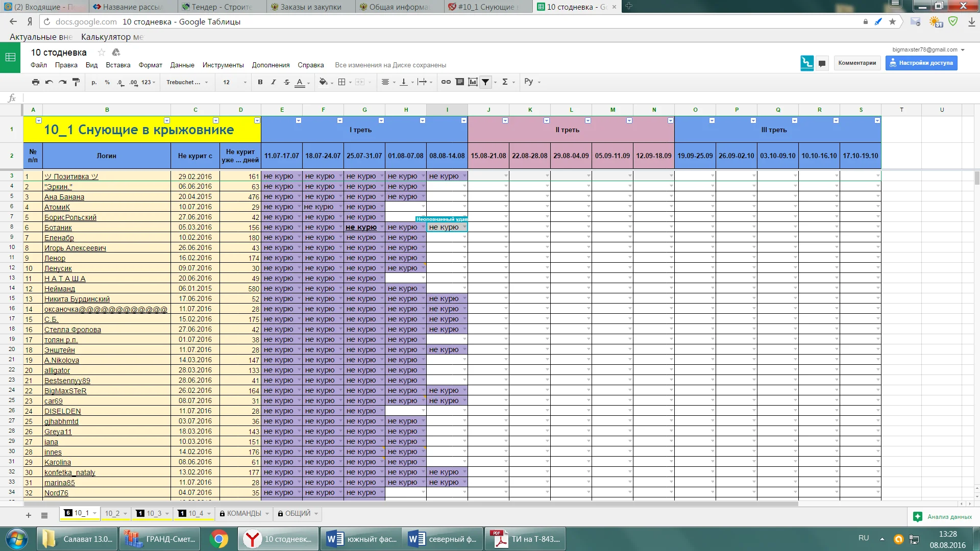
Task: Toggle the filter funnel button
Action: click(x=485, y=82)
